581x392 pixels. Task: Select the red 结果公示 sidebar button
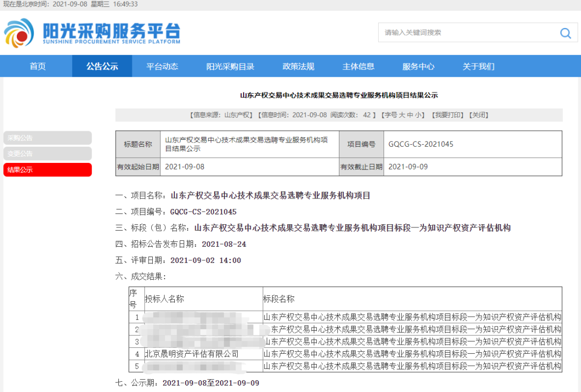point(47,170)
